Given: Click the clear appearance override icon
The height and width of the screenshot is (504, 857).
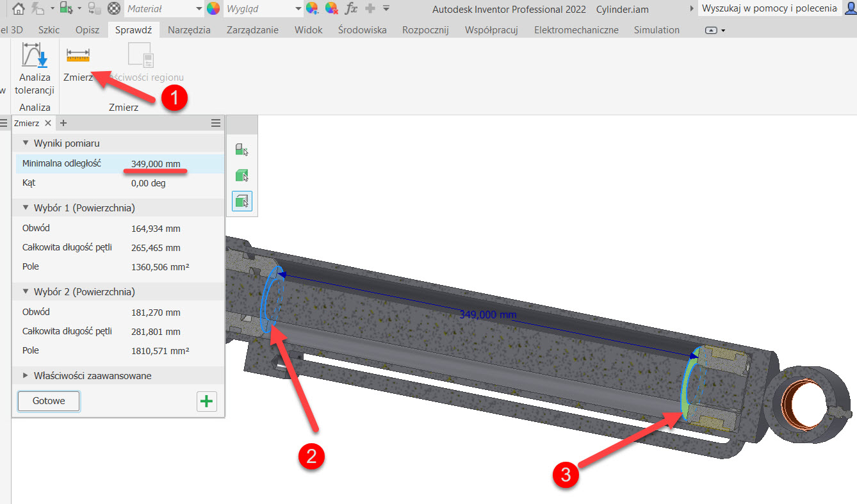Looking at the screenshot, I should click(331, 8).
